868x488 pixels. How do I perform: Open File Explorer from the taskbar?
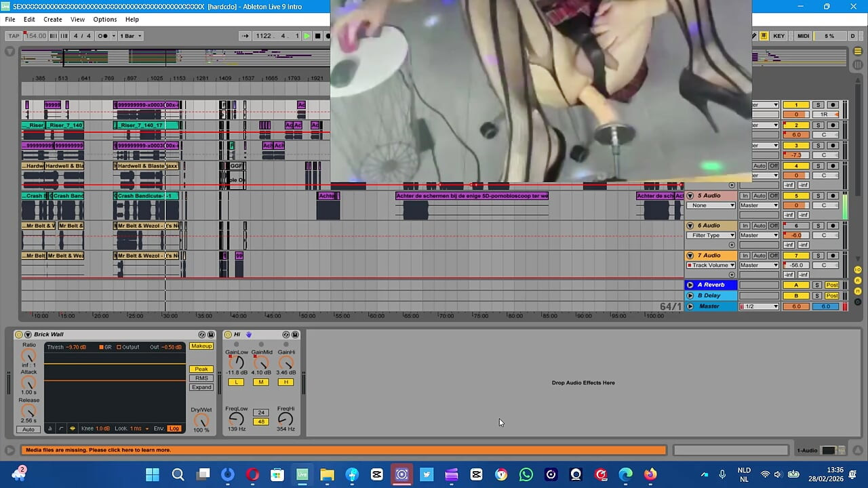(327, 474)
